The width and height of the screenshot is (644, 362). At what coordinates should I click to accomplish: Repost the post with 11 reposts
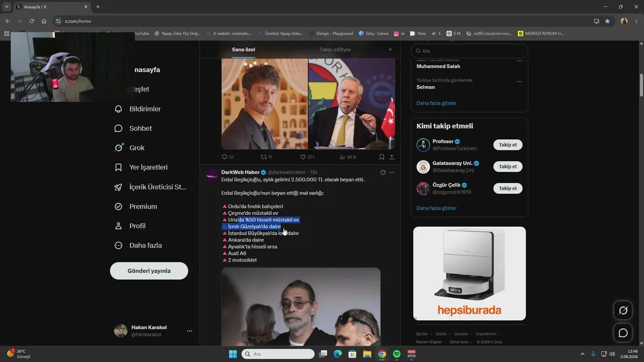[x=266, y=157]
